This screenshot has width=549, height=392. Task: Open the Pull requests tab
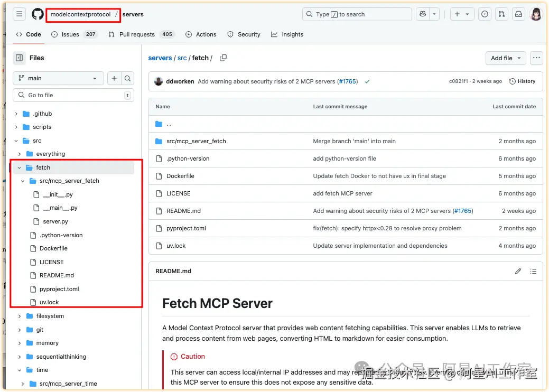pyautogui.click(x=141, y=34)
